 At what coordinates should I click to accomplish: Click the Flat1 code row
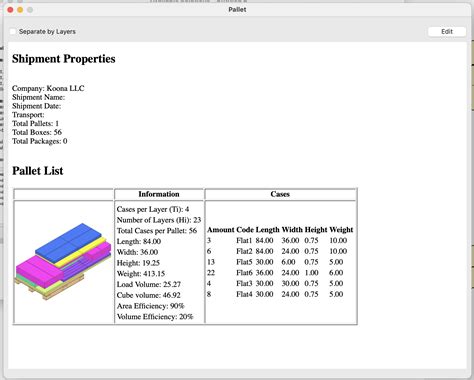click(x=280, y=241)
